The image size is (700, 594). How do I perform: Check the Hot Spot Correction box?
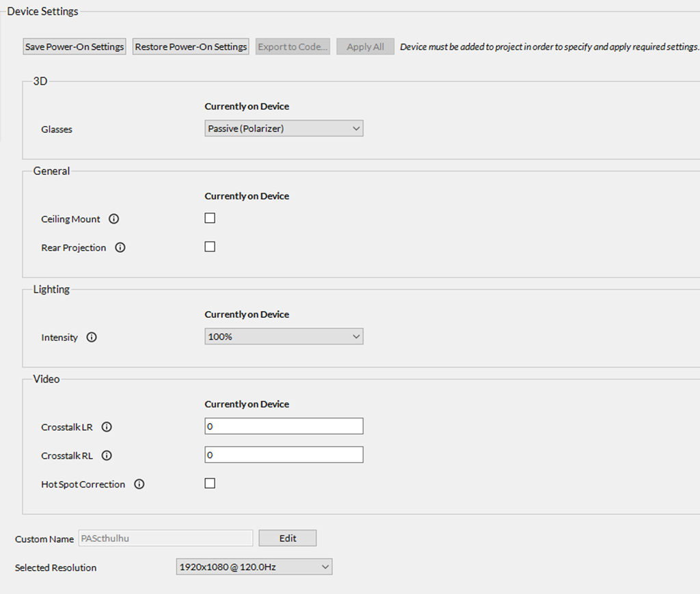(x=210, y=483)
